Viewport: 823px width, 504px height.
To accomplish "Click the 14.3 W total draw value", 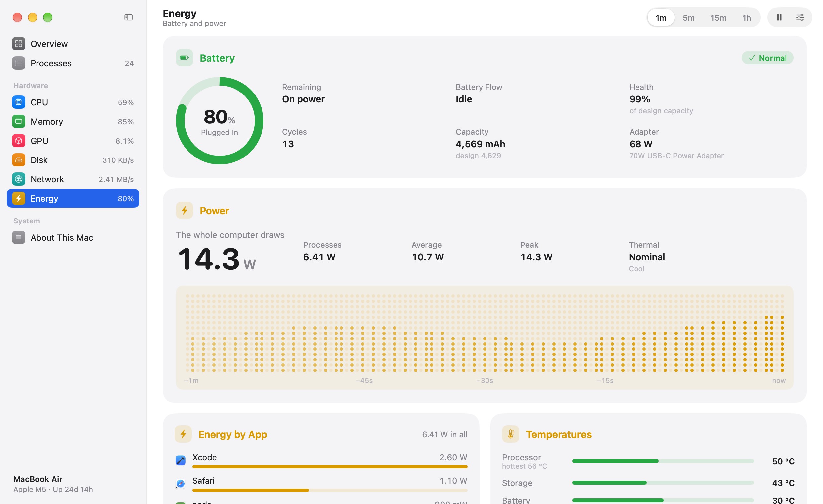I will (216, 259).
